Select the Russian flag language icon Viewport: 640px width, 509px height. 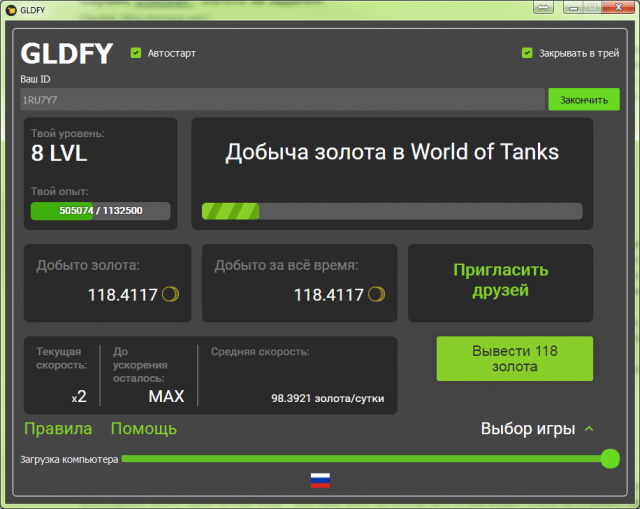click(x=320, y=480)
